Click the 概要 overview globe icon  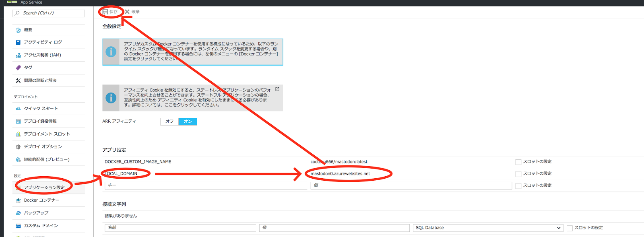coord(18,30)
